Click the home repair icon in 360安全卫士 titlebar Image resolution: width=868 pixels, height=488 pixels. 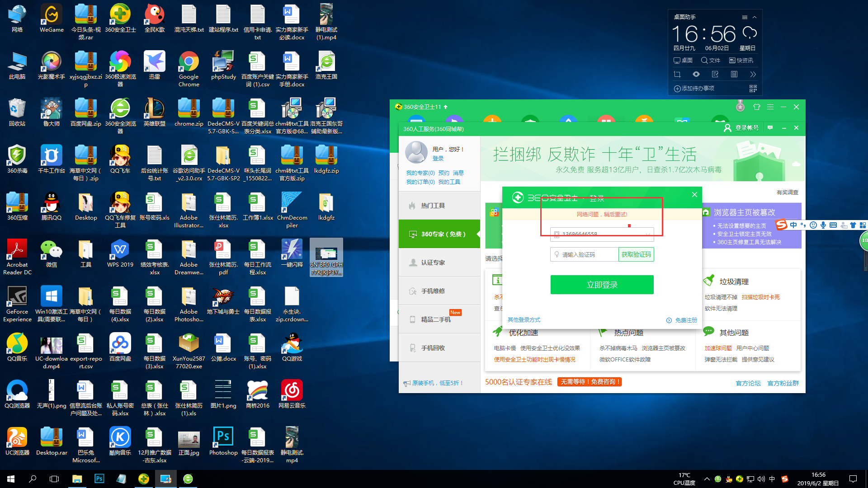point(757,107)
